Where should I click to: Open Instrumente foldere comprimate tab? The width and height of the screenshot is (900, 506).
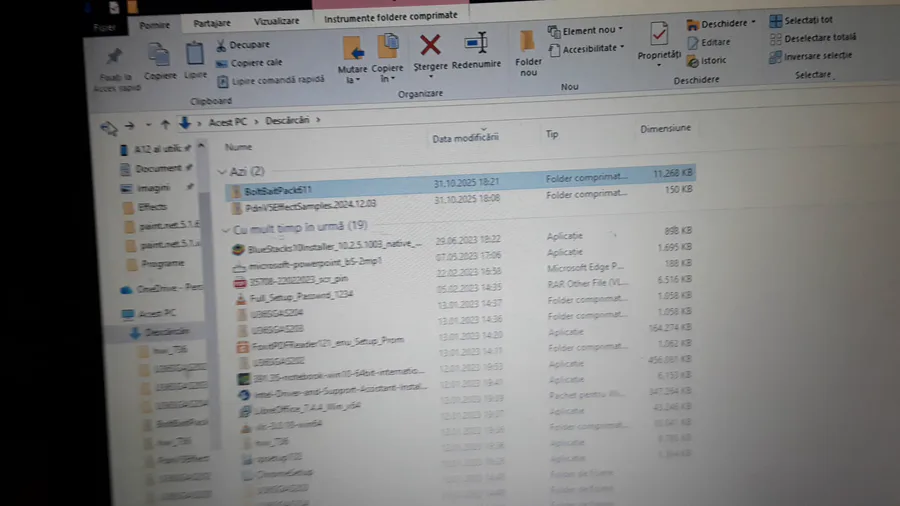pyautogui.click(x=391, y=15)
